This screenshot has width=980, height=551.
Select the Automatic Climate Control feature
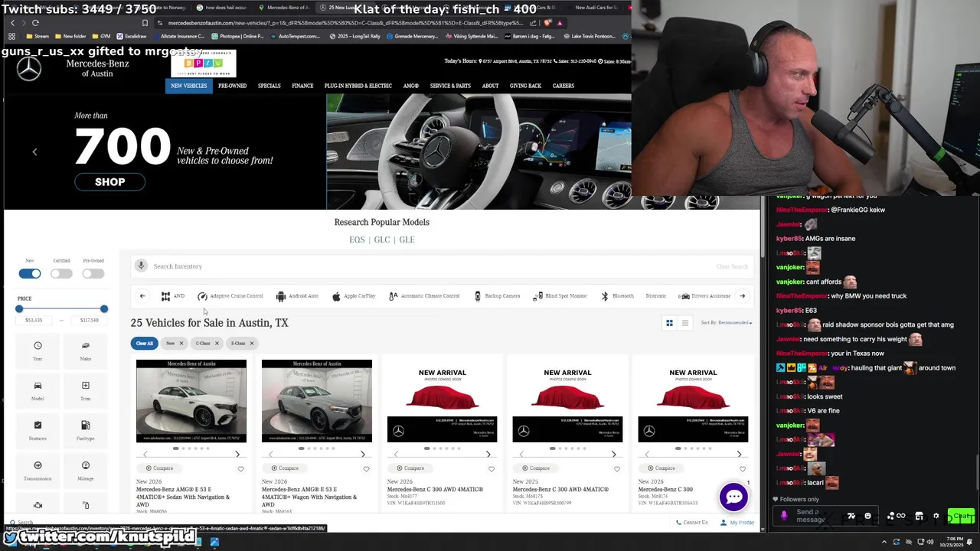(x=424, y=296)
